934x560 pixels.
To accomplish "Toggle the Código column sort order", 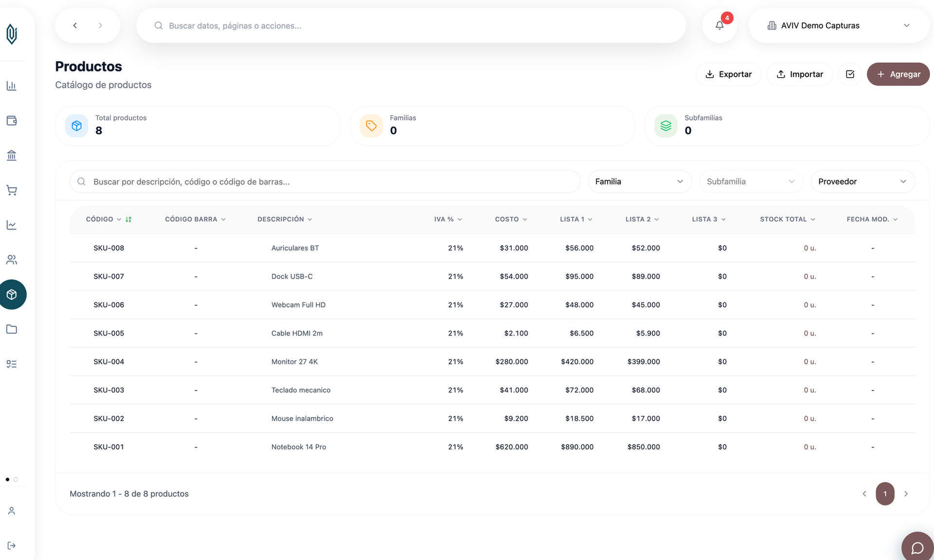I will click(x=128, y=219).
